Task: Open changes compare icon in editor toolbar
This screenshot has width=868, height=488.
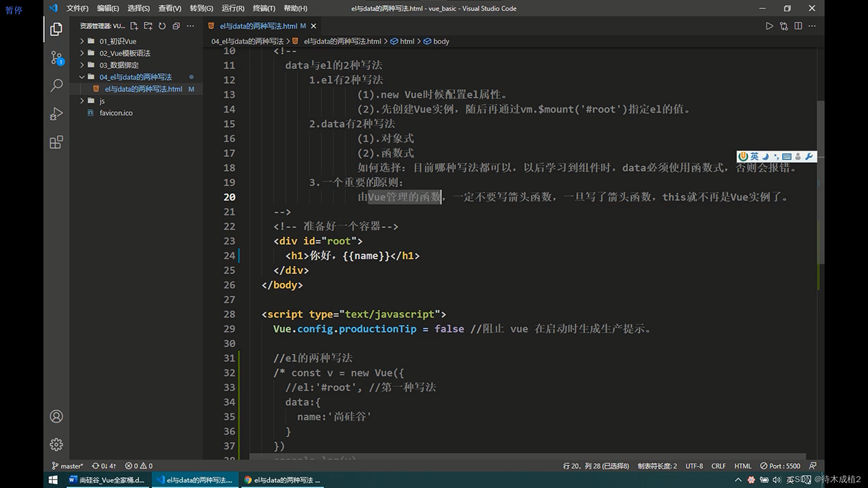Action: pos(784,26)
